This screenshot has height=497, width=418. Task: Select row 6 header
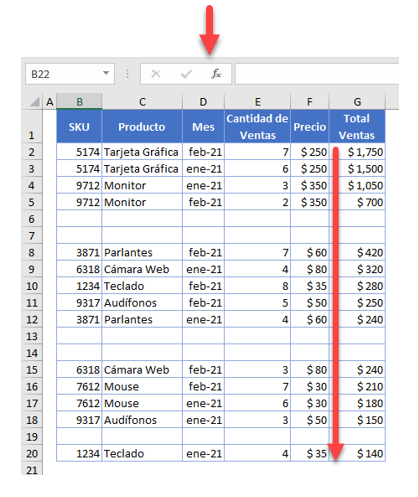tap(32, 219)
